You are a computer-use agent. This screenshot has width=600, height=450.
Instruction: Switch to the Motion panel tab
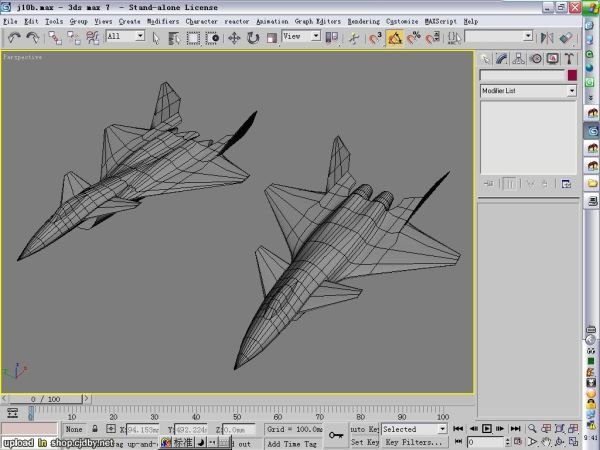(535, 59)
